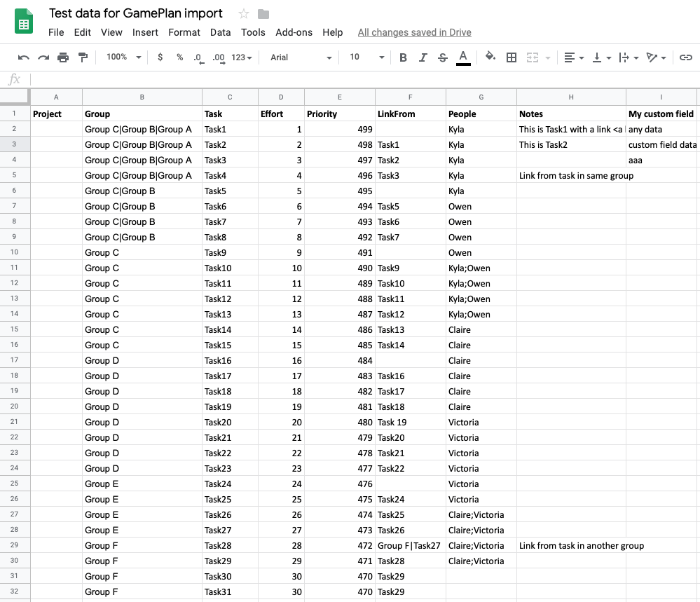The image size is (700, 602).
Task: Print the spreadsheet via printer icon
Action: click(x=63, y=57)
